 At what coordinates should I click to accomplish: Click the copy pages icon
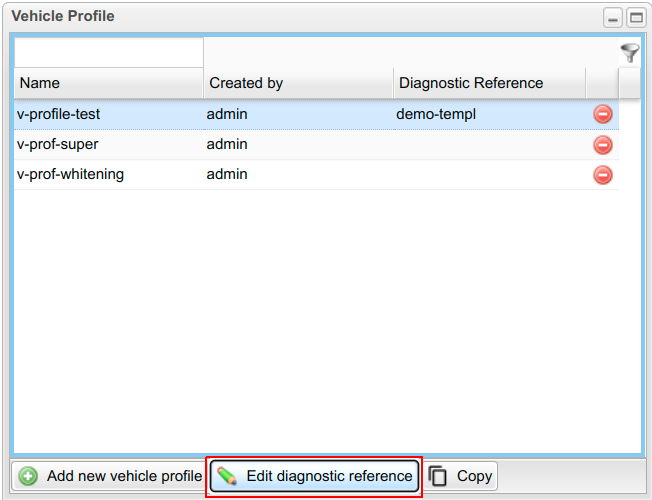[438, 476]
